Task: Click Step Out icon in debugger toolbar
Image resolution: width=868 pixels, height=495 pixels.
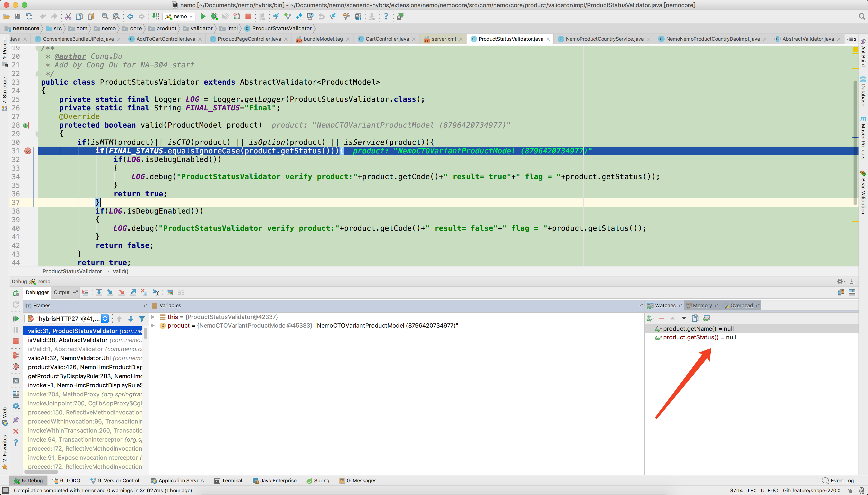Action: [x=133, y=292]
